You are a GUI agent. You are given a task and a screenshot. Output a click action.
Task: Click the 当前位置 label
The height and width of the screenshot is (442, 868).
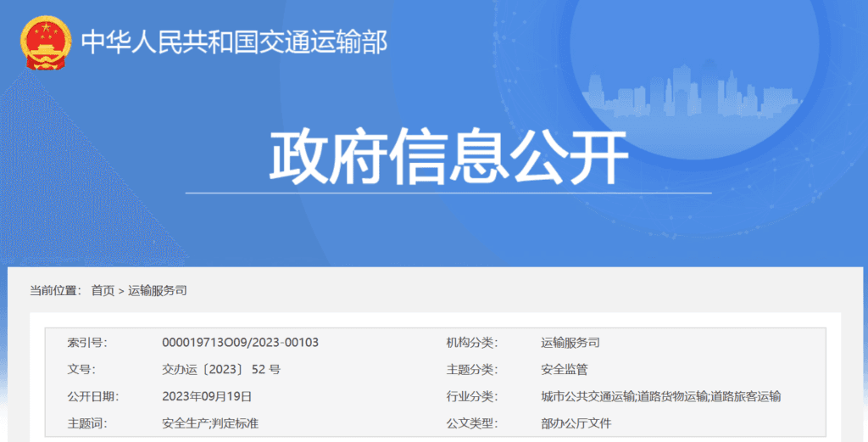(x=55, y=291)
